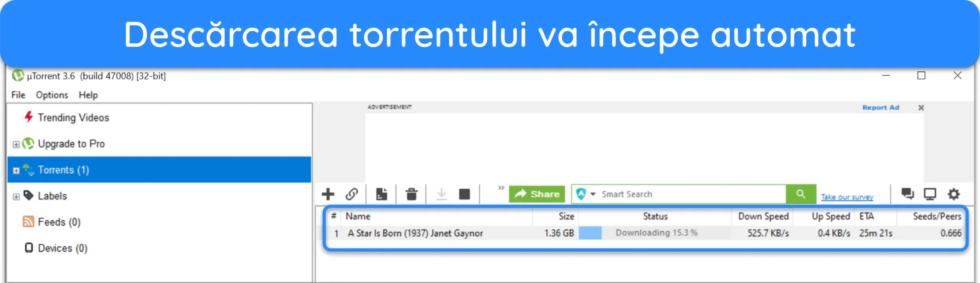Image resolution: width=980 pixels, height=283 pixels.
Task: Expand the Upgrade to Pro node
Action: [x=16, y=145]
